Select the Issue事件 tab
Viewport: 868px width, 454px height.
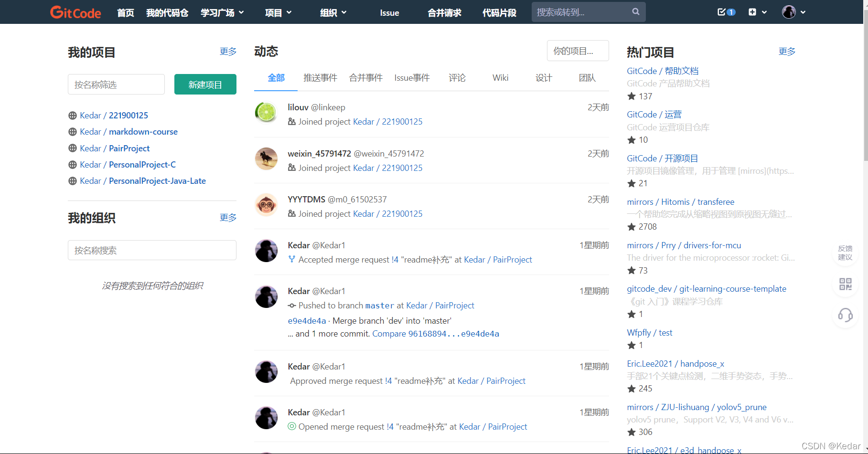tap(412, 78)
